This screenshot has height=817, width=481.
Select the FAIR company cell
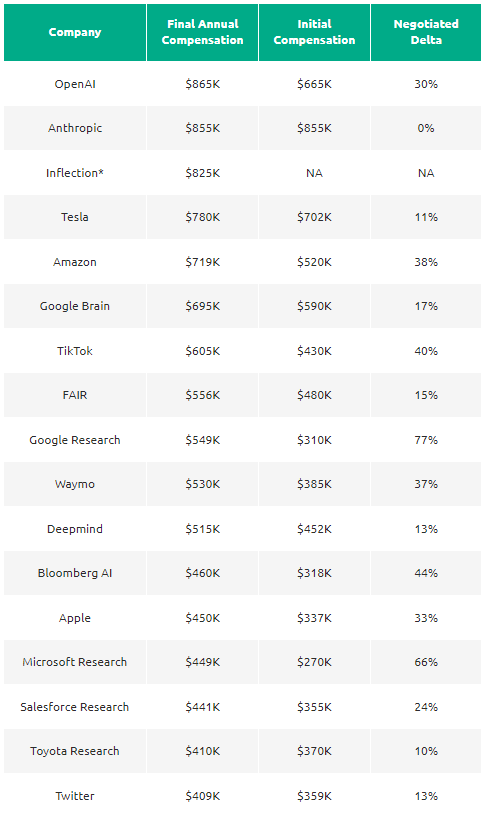(75, 395)
